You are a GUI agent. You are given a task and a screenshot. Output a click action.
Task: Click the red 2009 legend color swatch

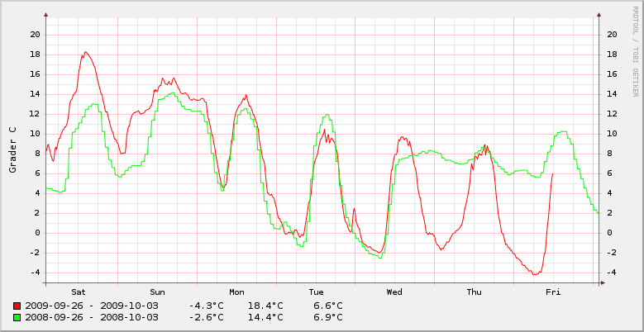17,306
